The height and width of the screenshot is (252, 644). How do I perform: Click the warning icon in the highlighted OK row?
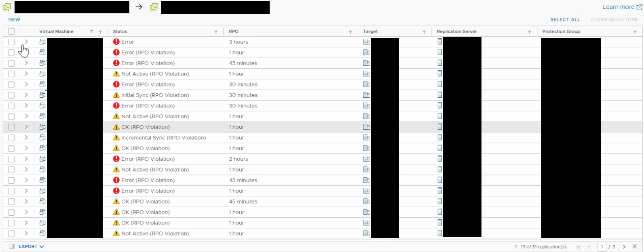pyautogui.click(x=116, y=127)
